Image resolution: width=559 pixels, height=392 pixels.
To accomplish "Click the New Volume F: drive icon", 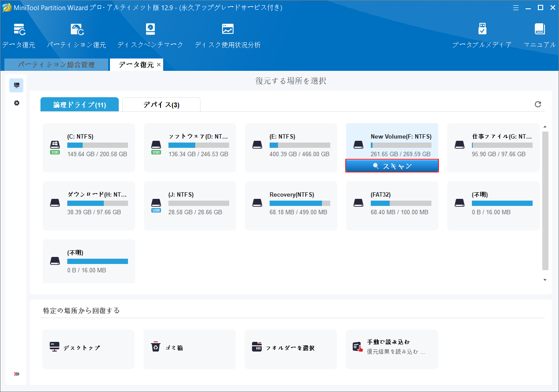I will tap(358, 145).
